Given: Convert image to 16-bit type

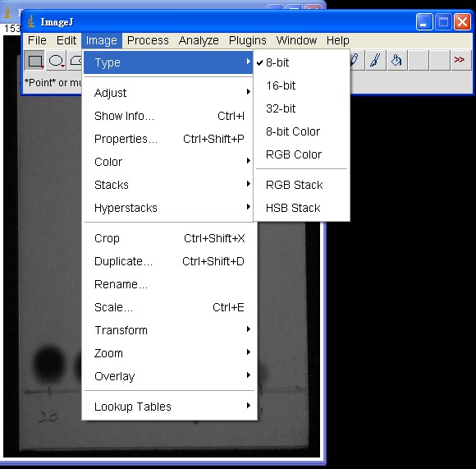Looking at the screenshot, I should click(301, 85).
